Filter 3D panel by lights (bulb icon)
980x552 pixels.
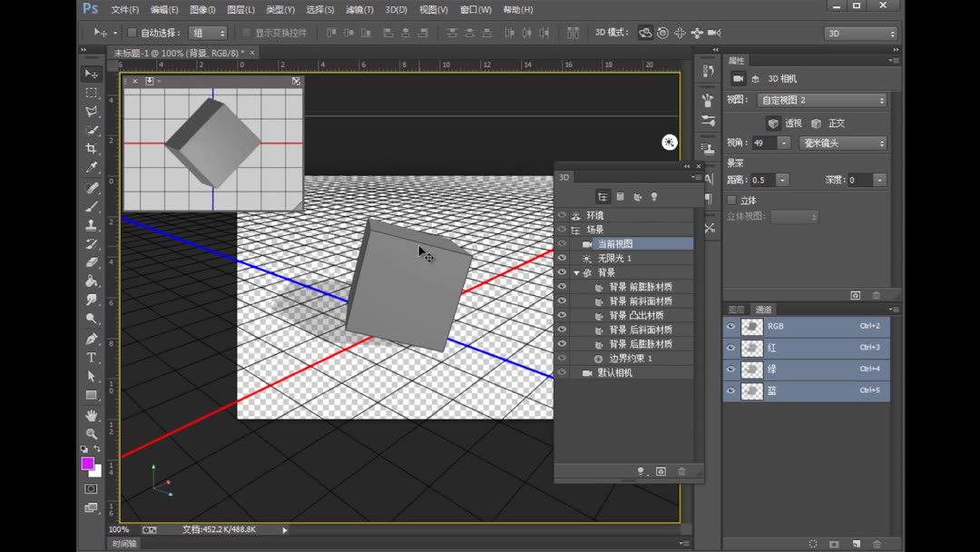point(653,197)
